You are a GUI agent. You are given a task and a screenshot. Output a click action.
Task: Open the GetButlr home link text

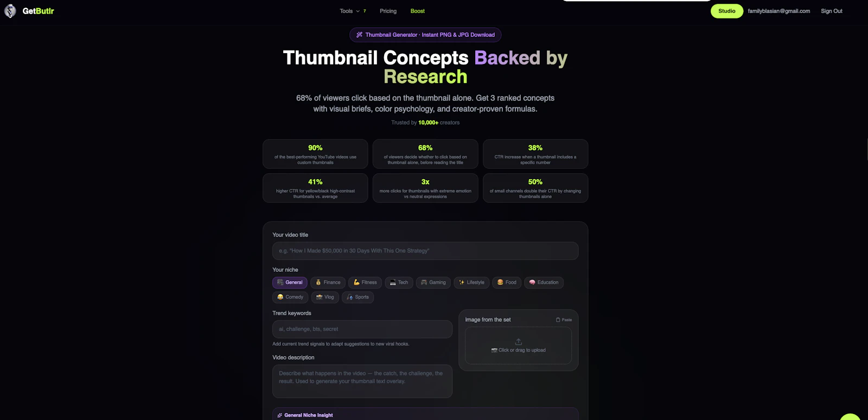tap(38, 11)
